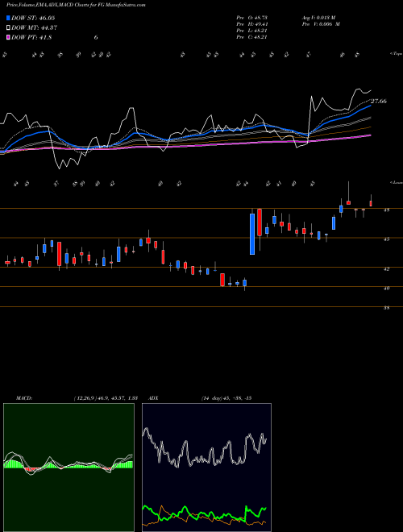
Task: Click the 'Pre C: 48.21' value
Action: click(252, 37)
